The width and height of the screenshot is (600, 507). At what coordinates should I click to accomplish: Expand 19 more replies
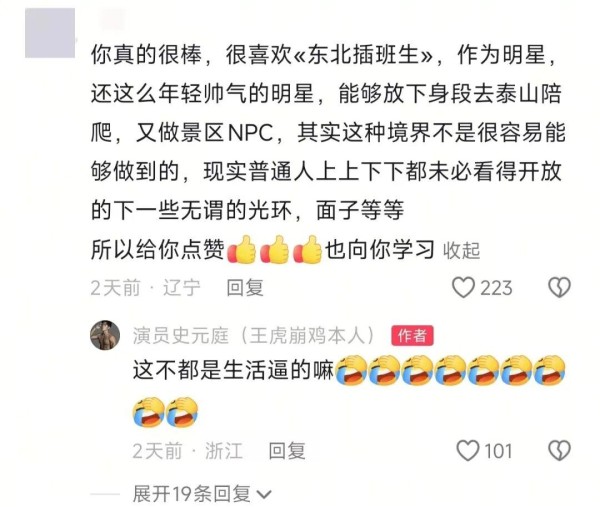pos(191,494)
